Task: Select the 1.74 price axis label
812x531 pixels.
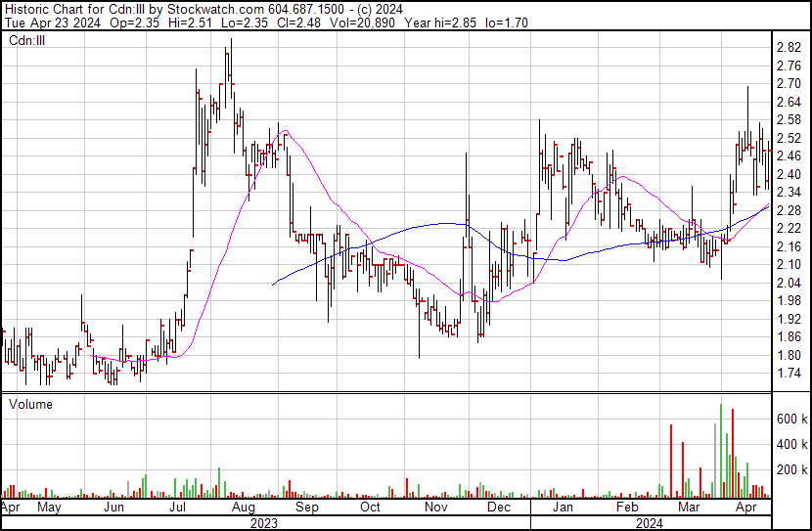Action: [x=789, y=374]
